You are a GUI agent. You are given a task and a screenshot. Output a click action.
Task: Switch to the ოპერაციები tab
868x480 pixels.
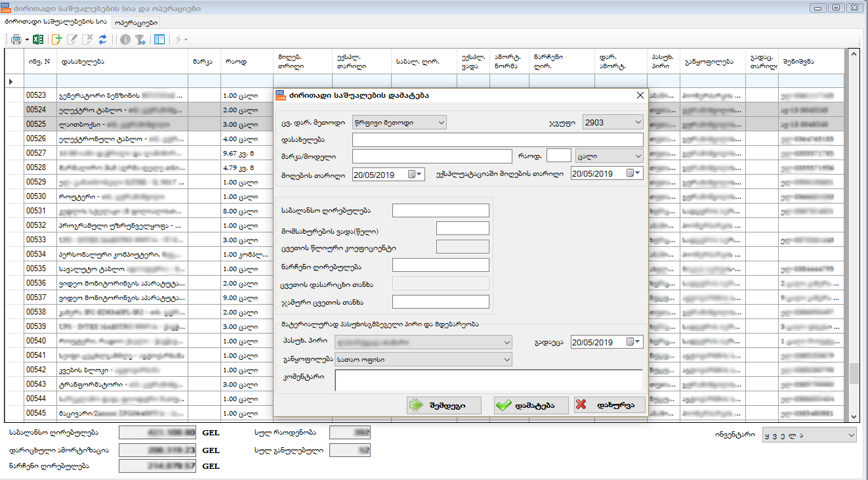coord(136,22)
